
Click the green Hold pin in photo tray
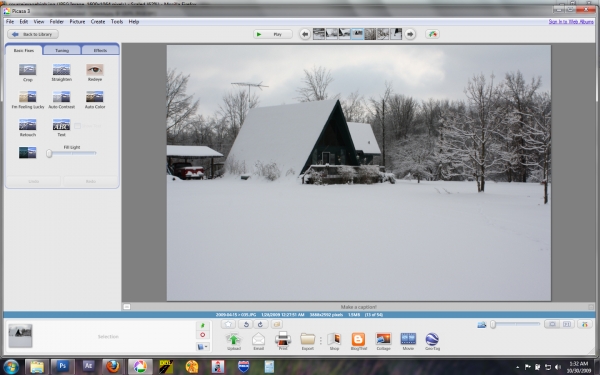click(x=203, y=325)
